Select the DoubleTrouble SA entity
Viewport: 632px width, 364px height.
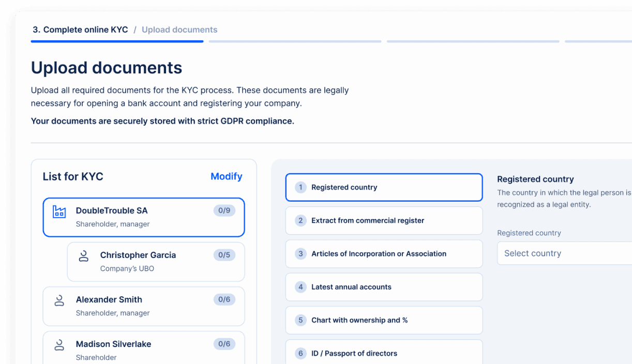coord(144,217)
